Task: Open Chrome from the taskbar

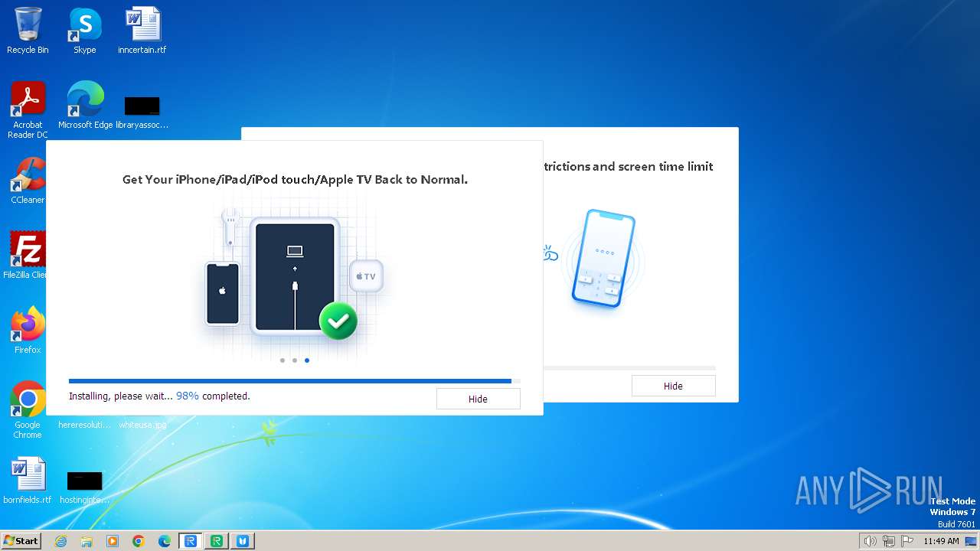Action: click(139, 541)
